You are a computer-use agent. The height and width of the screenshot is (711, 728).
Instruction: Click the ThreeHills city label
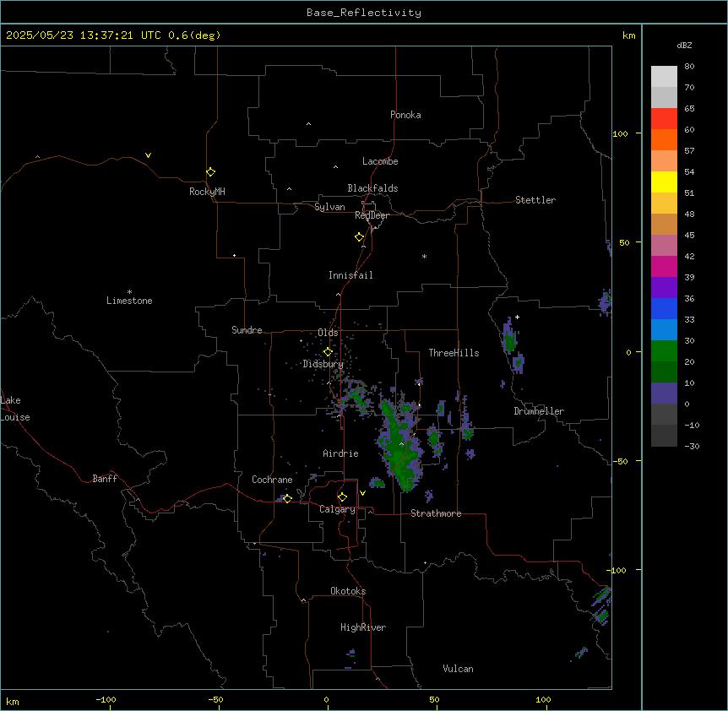pyautogui.click(x=454, y=353)
